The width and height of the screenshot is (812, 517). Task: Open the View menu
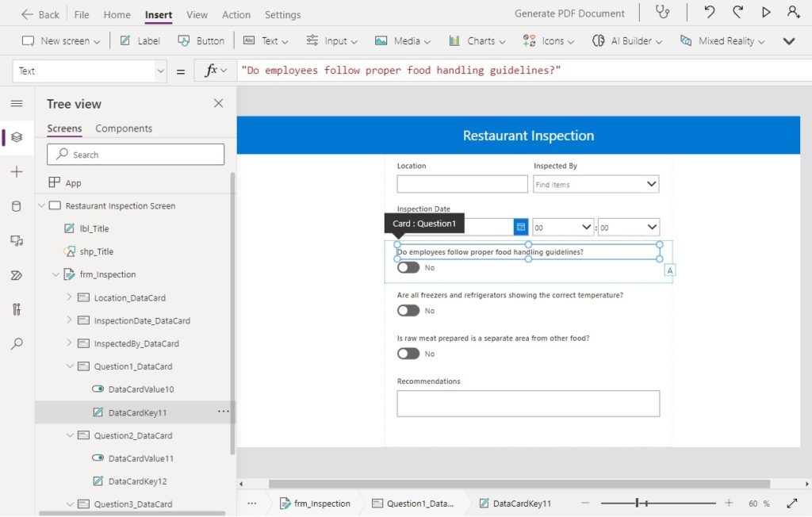pyautogui.click(x=197, y=14)
